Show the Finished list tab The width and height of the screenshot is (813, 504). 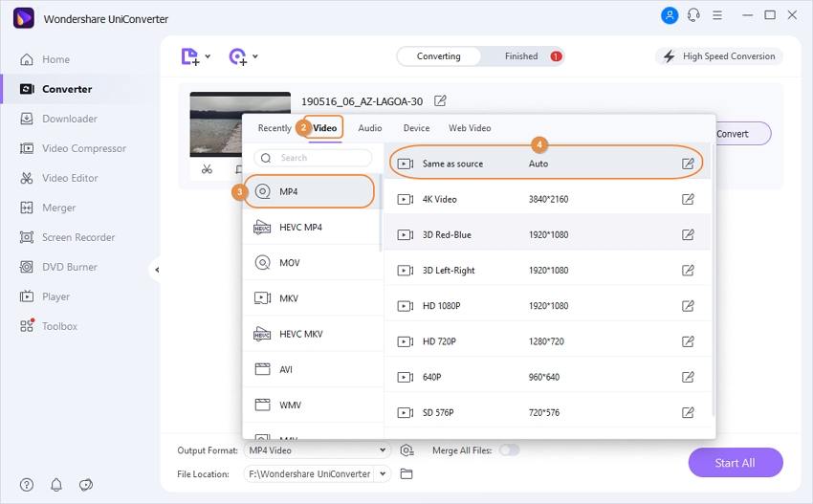coord(522,56)
